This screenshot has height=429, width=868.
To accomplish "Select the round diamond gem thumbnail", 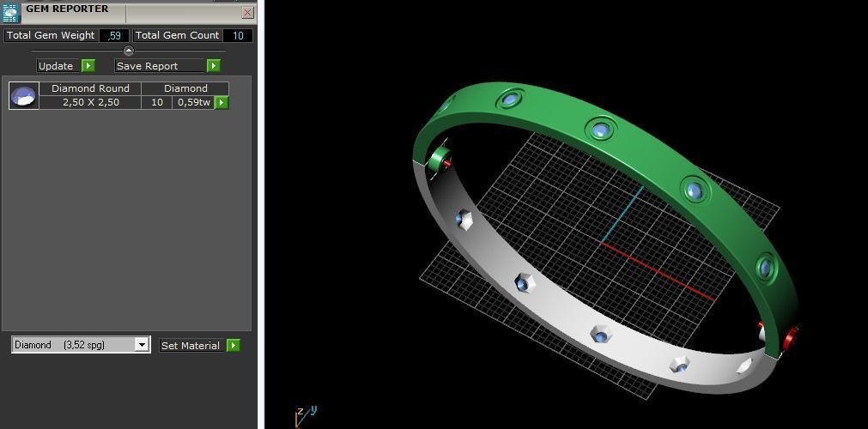I will pyautogui.click(x=24, y=96).
